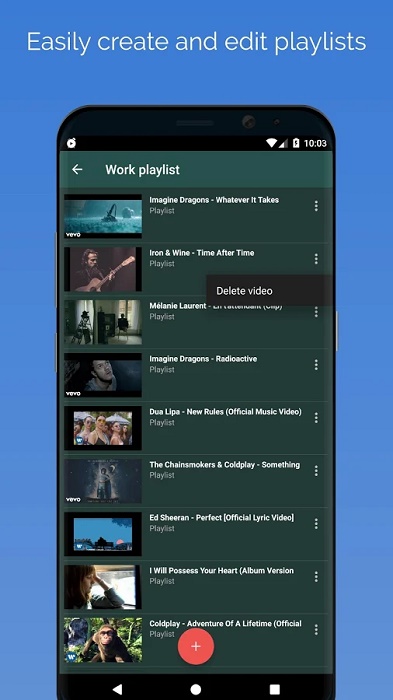Tap the Android home circle button
This screenshot has height=700, width=393.
pos(196,689)
